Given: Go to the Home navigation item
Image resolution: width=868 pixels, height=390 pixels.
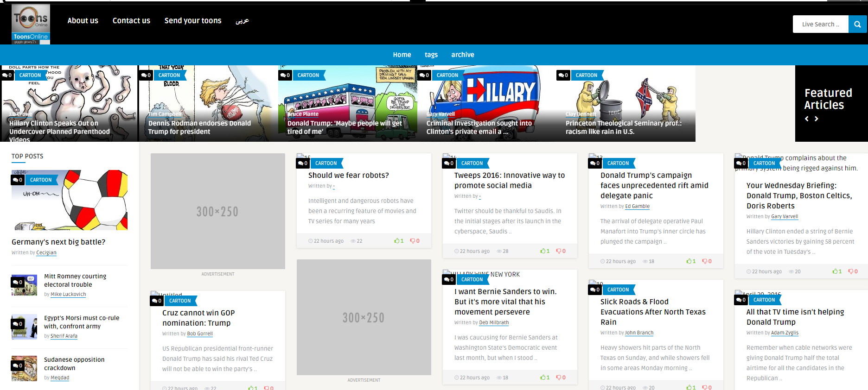Looking at the screenshot, I should pos(402,55).
